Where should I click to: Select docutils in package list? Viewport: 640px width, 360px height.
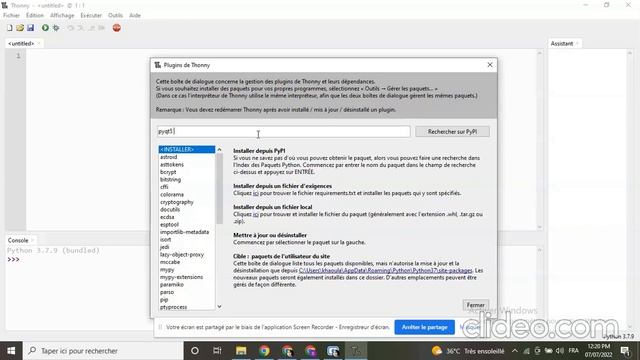(170, 209)
